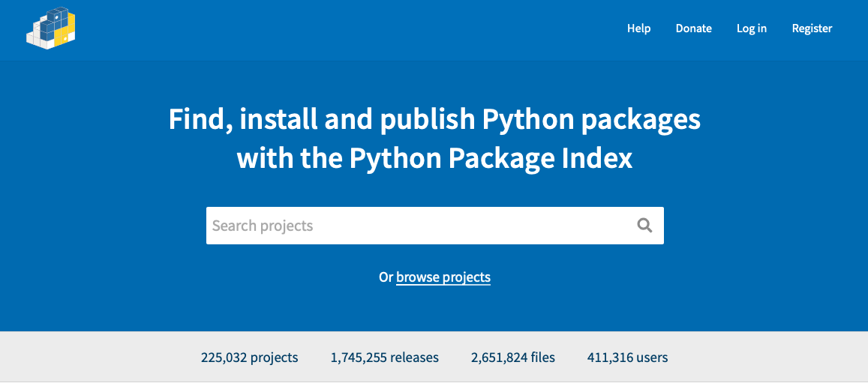Select the 1,745,255 releases statistic
Screen dimensions: 868x383
pyautogui.click(x=385, y=358)
